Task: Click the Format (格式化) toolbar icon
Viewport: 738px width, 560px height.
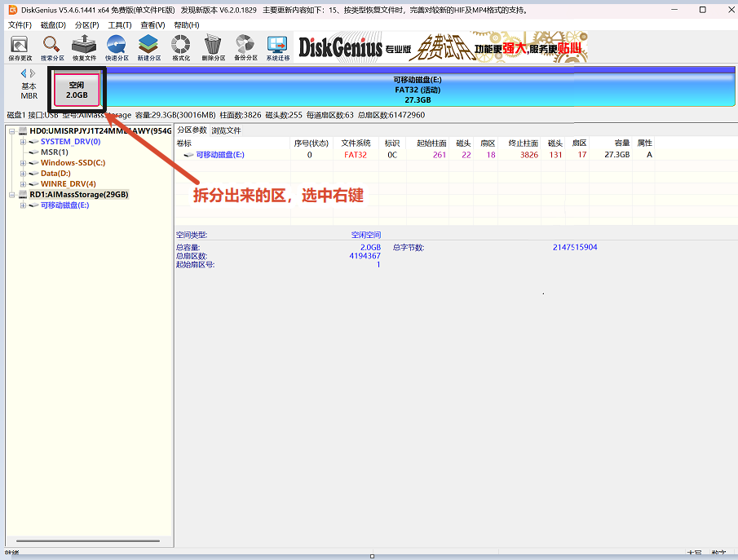Action: [x=181, y=47]
